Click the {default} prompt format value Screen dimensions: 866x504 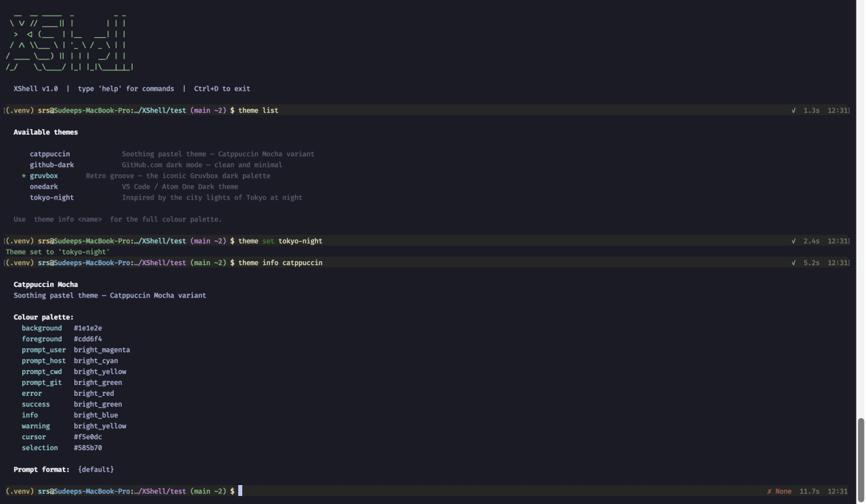pos(95,469)
